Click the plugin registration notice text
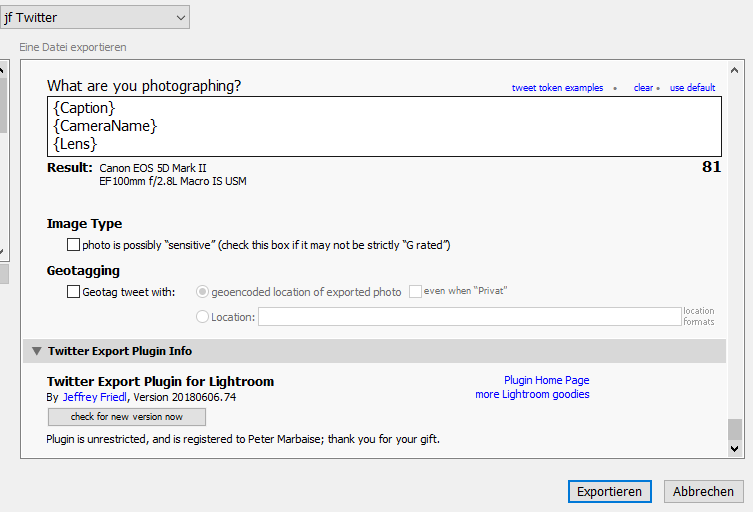 pyautogui.click(x=243, y=439)
